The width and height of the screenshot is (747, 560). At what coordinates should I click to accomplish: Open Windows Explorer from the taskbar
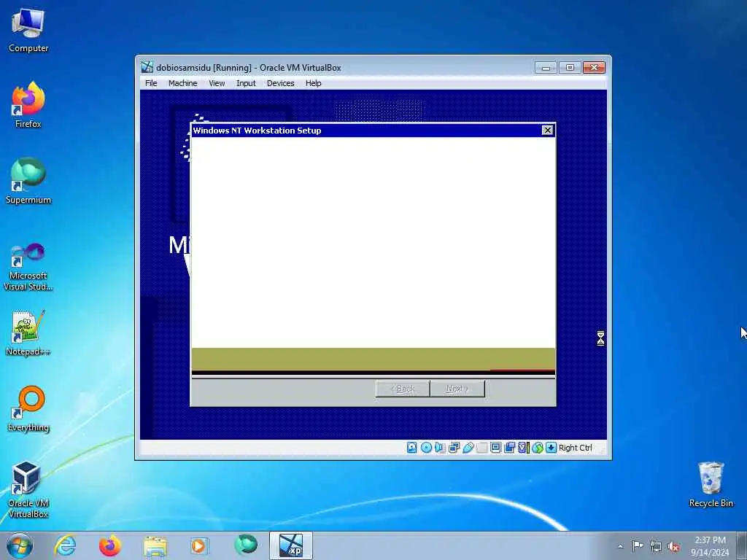click(x=155, y=545)
